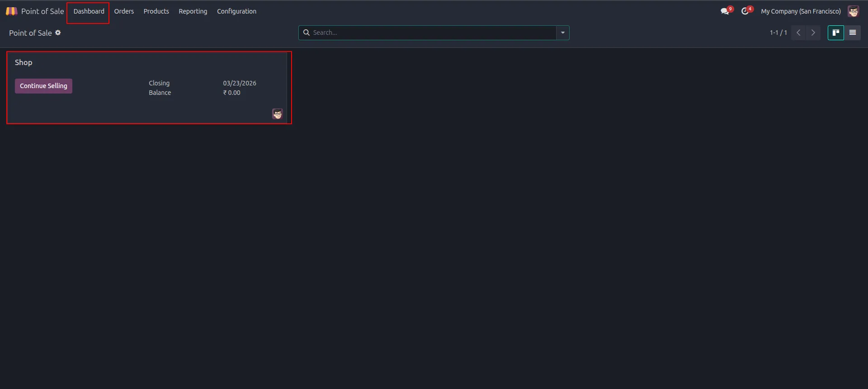Switch to the kanban view
The width and height of the screenshot is (868, 389).
(x=836, y=33)
